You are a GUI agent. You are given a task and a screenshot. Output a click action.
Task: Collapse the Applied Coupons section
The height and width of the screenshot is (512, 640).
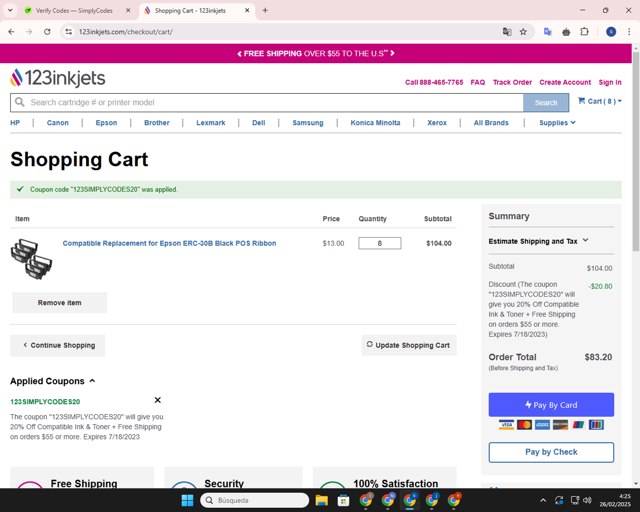click(53, 381)
